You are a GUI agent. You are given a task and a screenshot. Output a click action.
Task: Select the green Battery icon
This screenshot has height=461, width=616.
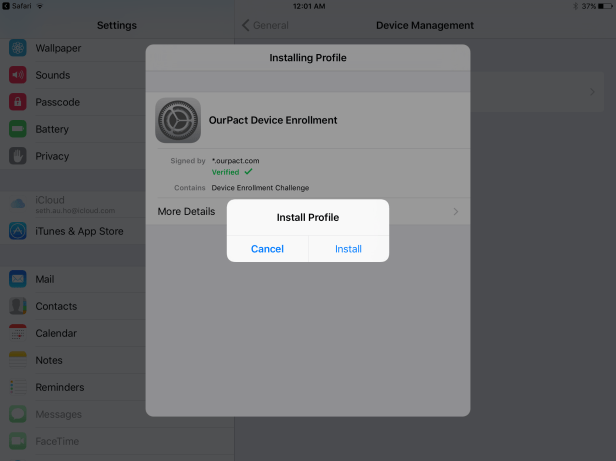18,129
